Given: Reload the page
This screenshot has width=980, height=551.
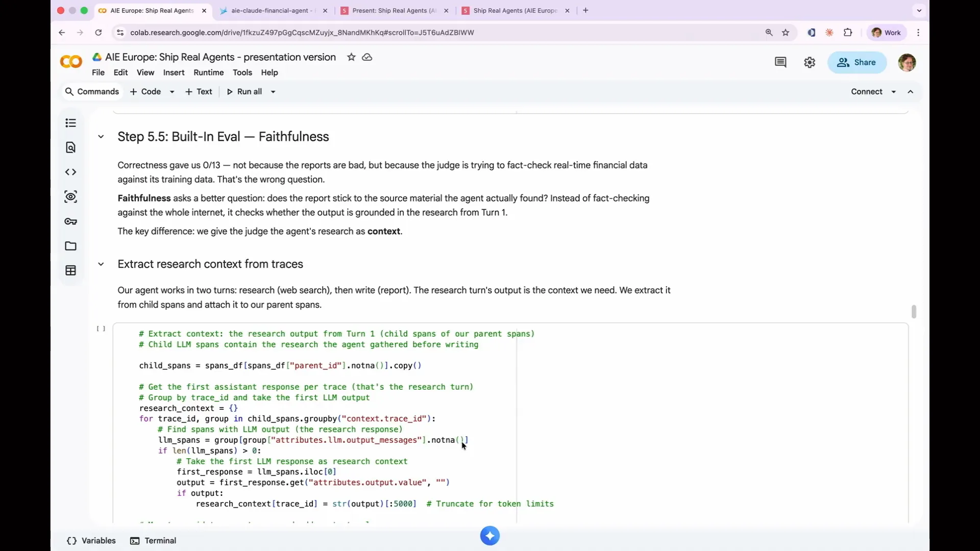Looking at the screenshot, I should tap(98, 33).
